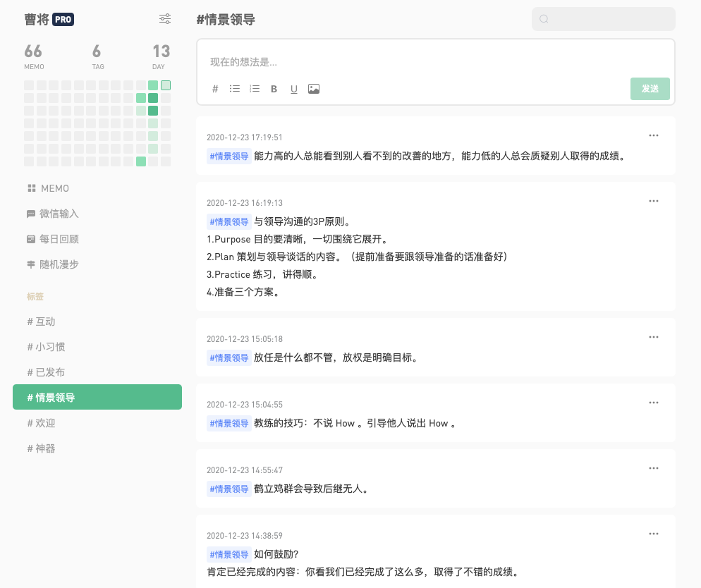Focus the 现在的想法是 memo input
The width and height of the screenshot is (701, 588).
(x=435, y=62)
